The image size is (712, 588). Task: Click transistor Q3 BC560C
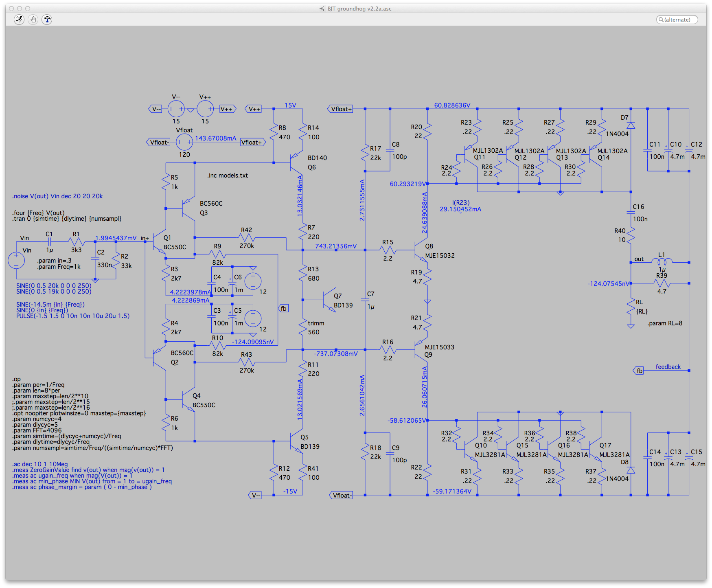[188, 208]
